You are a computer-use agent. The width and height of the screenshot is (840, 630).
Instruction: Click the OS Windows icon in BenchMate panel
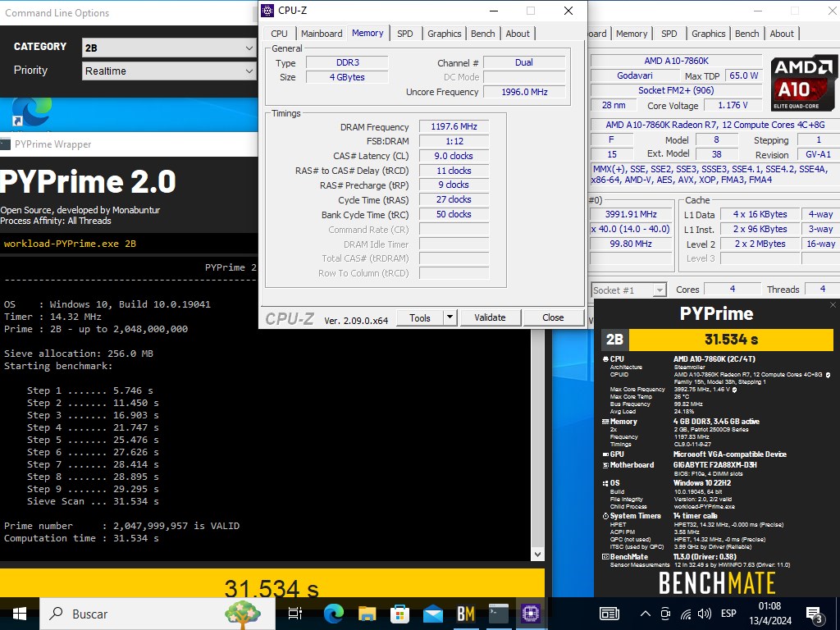pyautogui.click(x=605, y=483)
